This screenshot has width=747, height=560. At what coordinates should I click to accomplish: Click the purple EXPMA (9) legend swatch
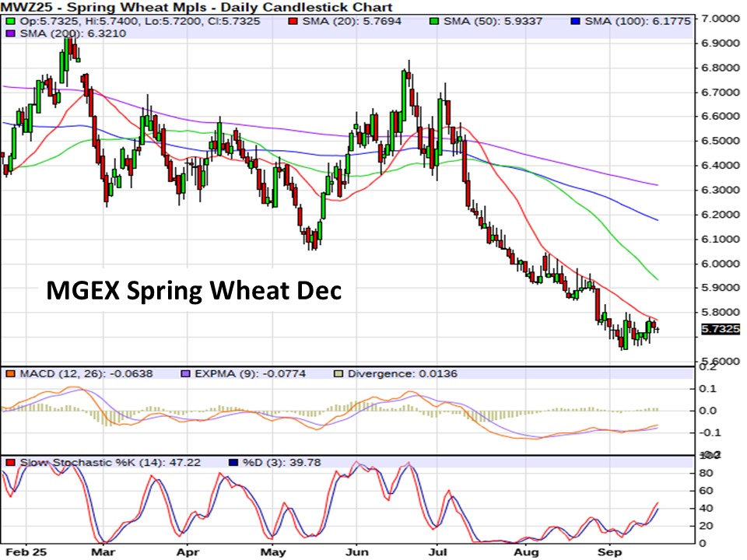(186, 374)
